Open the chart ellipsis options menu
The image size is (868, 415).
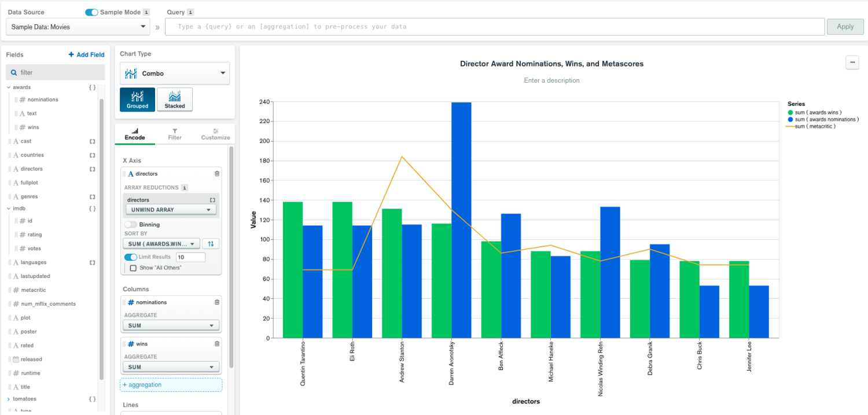[x=852, y=62]
